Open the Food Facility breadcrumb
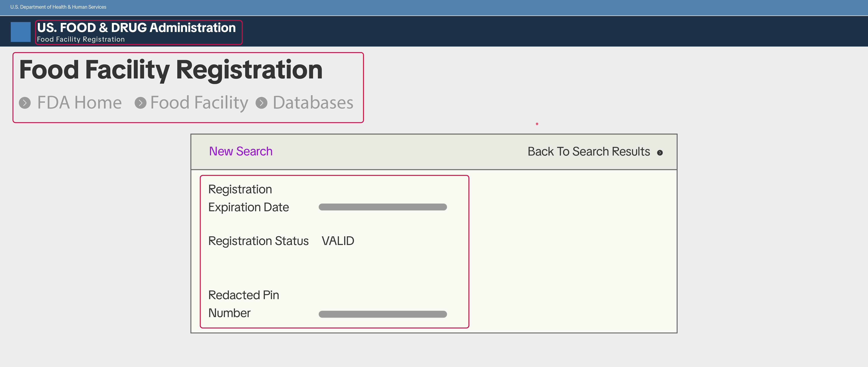This screenshot has width=868, height=367. 199,103
